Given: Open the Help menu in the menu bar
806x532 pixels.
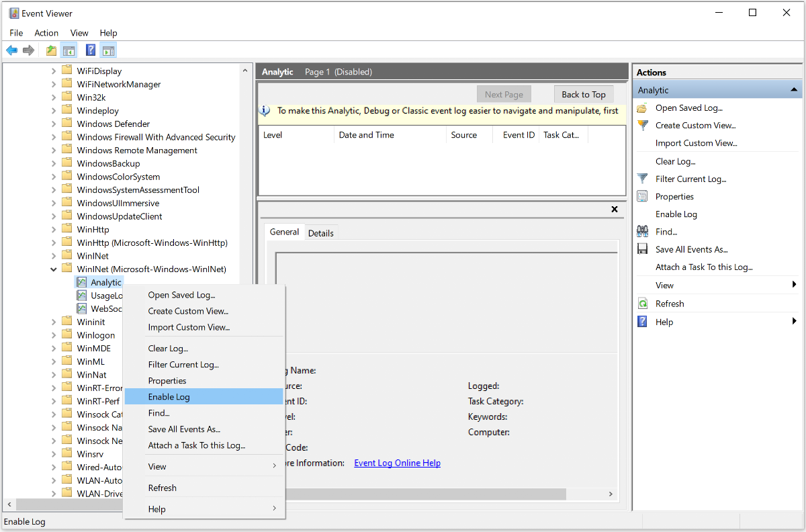Looking at the screenshot, I should tap(108, 33).
